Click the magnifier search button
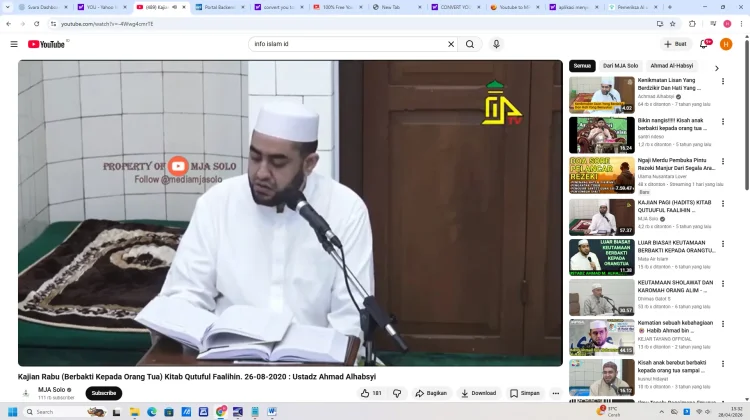The height and width of the screenshot is (420, 750). (x=470, y=44)
